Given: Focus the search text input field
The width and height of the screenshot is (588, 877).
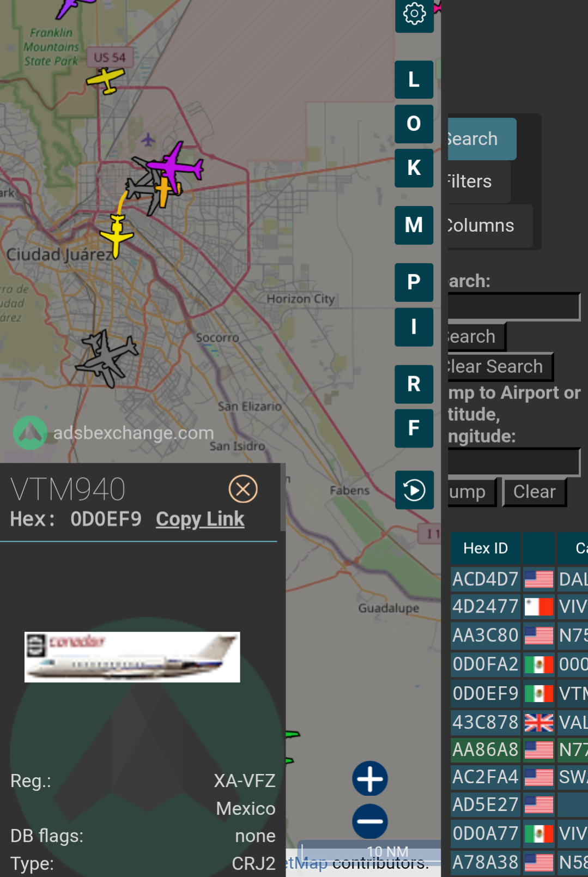Looking at the screenshot, I should pyautogui.click(x=513, y=306).
